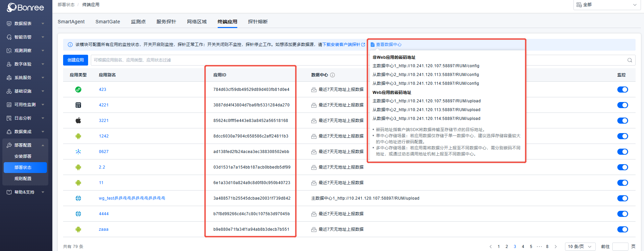644x251 pixels.
Task: Click the HarmonyOS icon for app 4221
Action: pyautogui.click(x=78, y=105)
